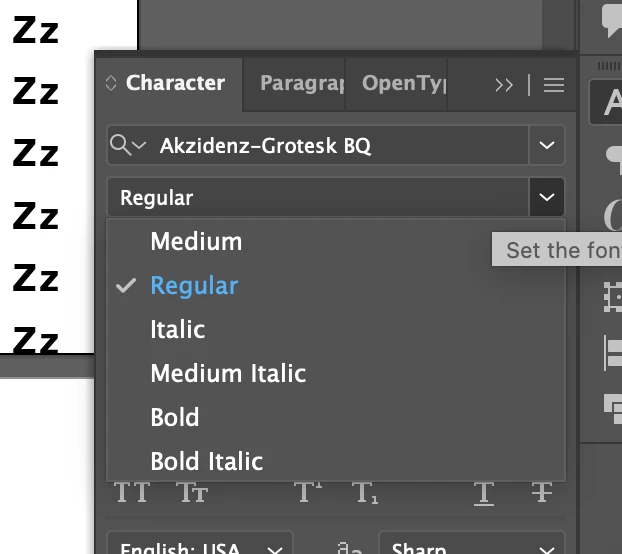
Task: Show hidden panel tabs with double chevron
Action: coord(504,85)
